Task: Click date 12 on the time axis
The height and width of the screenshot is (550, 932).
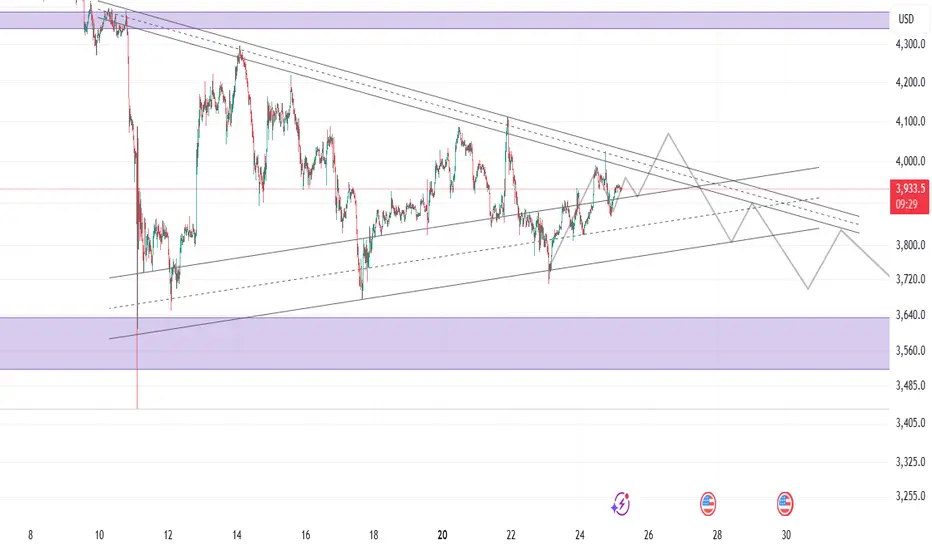Action: [x=169, y=534]
